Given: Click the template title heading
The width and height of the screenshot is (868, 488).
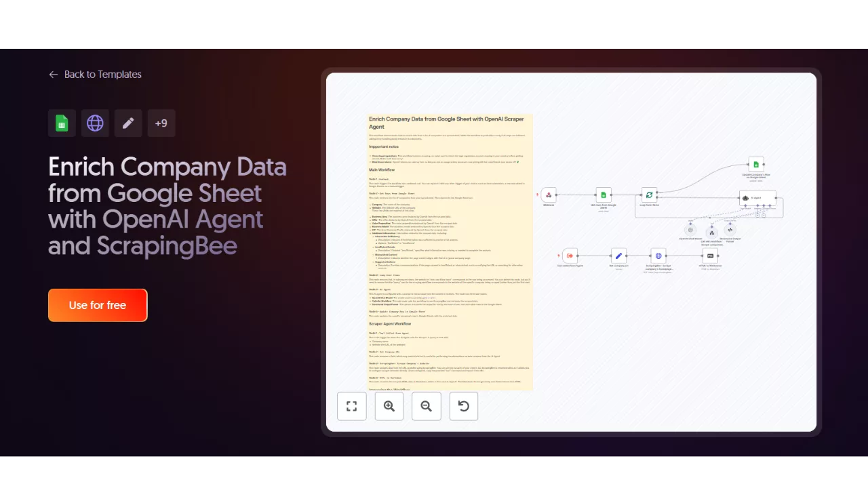Looking at the screenshot, I should 167,206.
